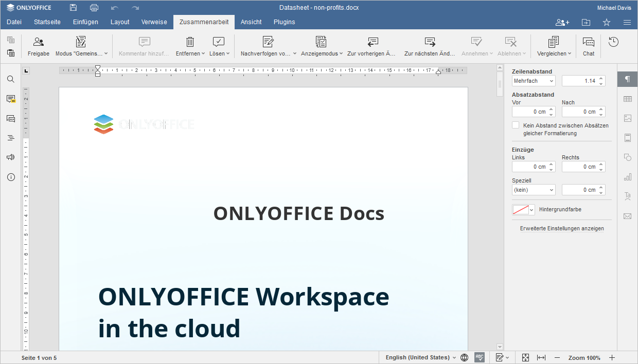Select the shape settings sidebar icon
The image size is (638, 364).
pos(628,157)
